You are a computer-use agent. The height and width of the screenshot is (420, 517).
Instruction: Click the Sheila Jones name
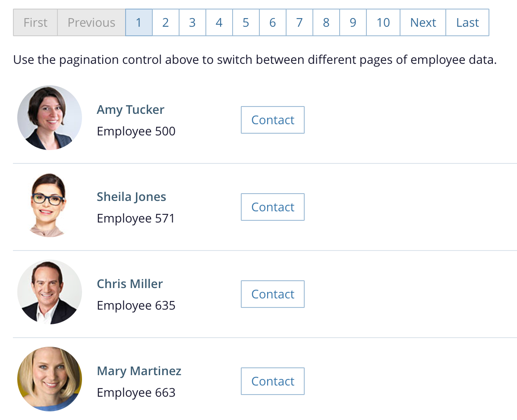(x=131, y=197)
